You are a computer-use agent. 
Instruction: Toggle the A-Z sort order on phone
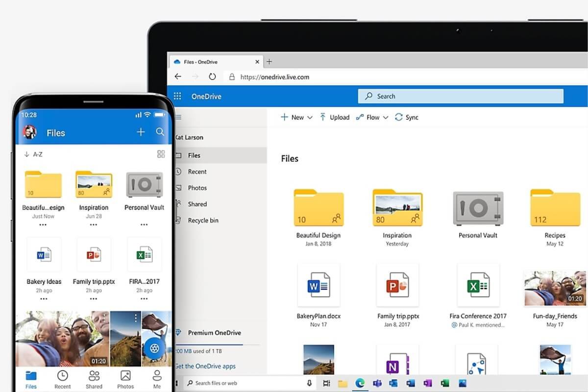(33, 154)
